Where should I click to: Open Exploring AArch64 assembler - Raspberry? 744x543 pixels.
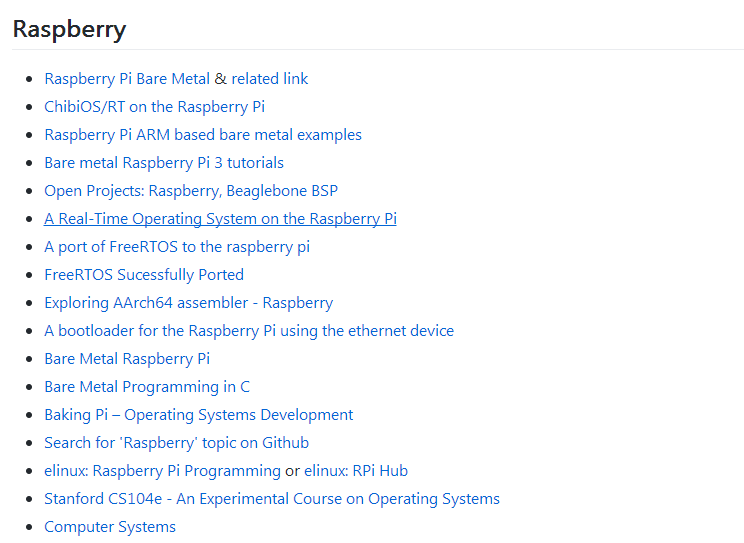[x=188, y=303]
